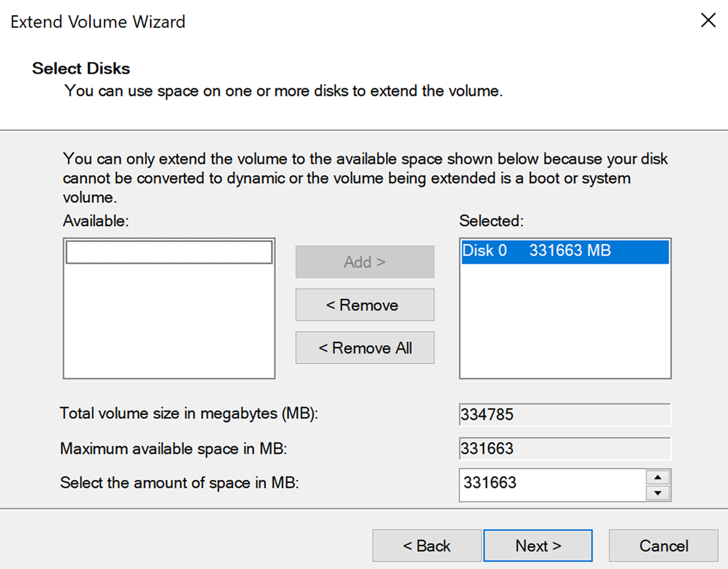The width and height of the screenshot is (728, 569).
Task: Click the greyed-out Add > button
Action: click(x=365, y=262)
